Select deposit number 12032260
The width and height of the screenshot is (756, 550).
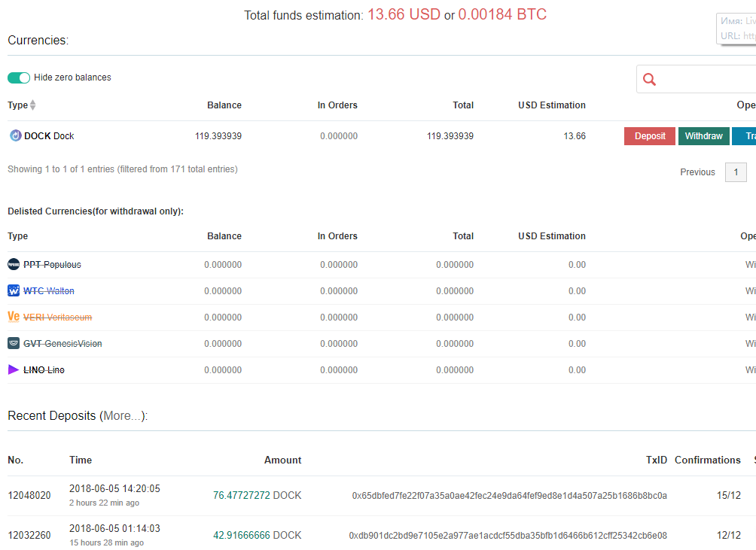click(x=29, y=536)
